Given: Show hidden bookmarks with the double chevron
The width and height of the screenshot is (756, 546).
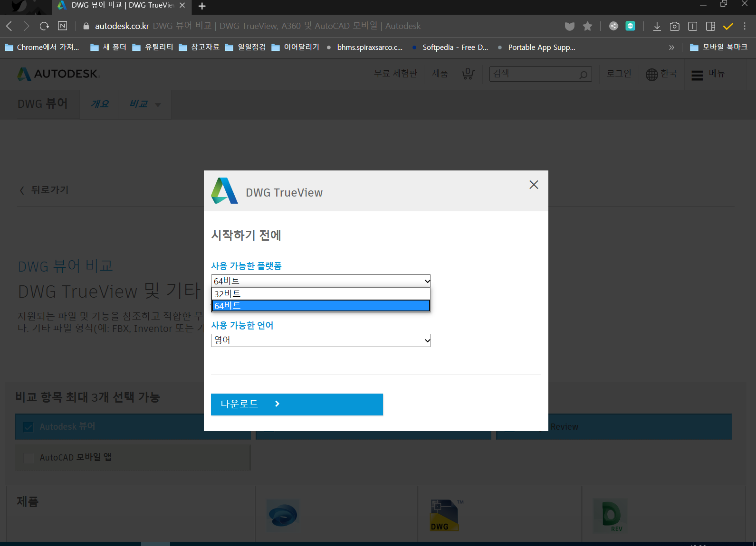Looking at the screenshot, I should coord(671,47).
